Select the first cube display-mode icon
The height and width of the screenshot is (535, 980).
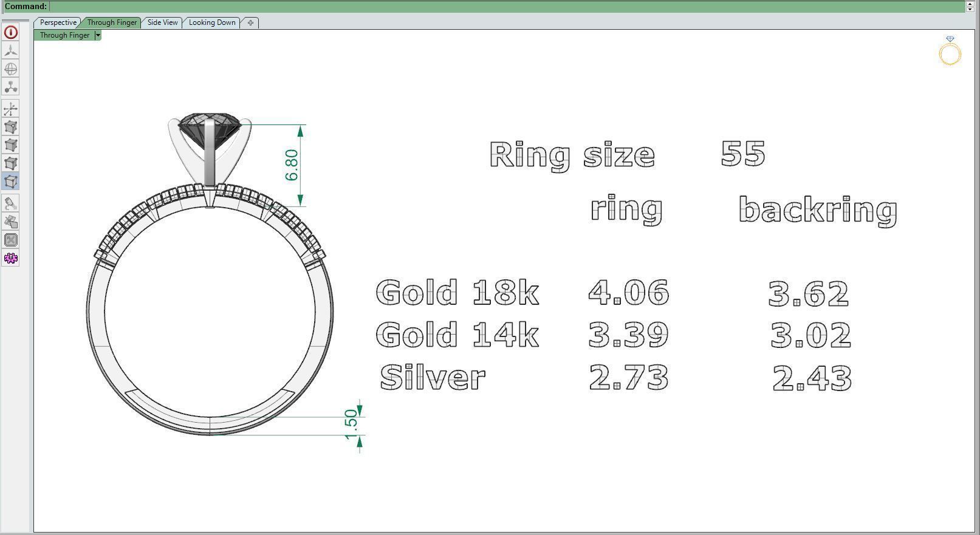pos(10,127)
